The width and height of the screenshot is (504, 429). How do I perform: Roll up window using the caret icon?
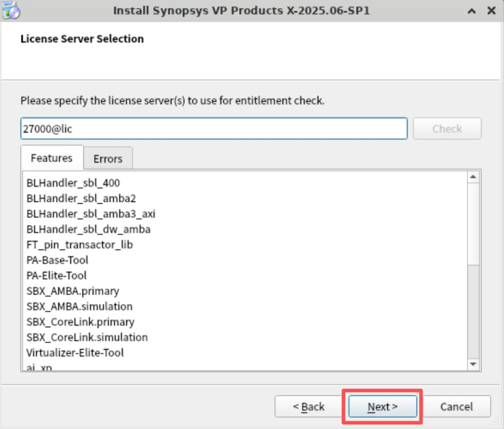pyautogui.click(x=471, y=11)
